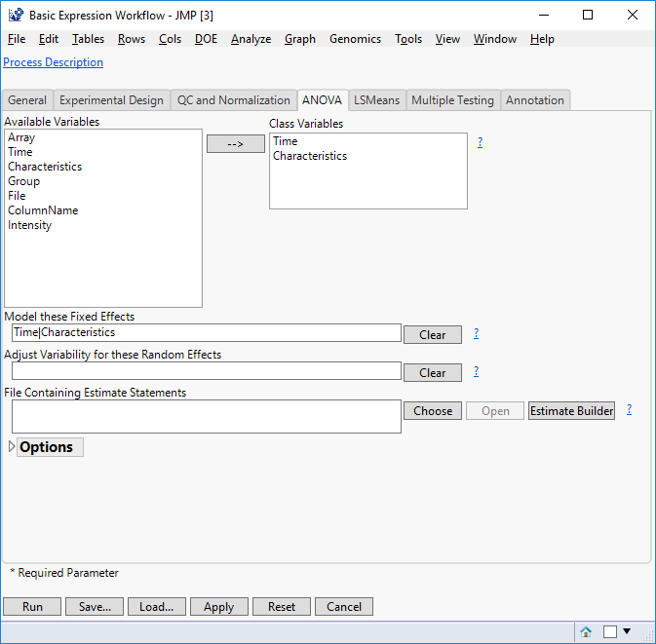656x644 pixels.
Task: Switch to the General tab
Action: (27, 100)
